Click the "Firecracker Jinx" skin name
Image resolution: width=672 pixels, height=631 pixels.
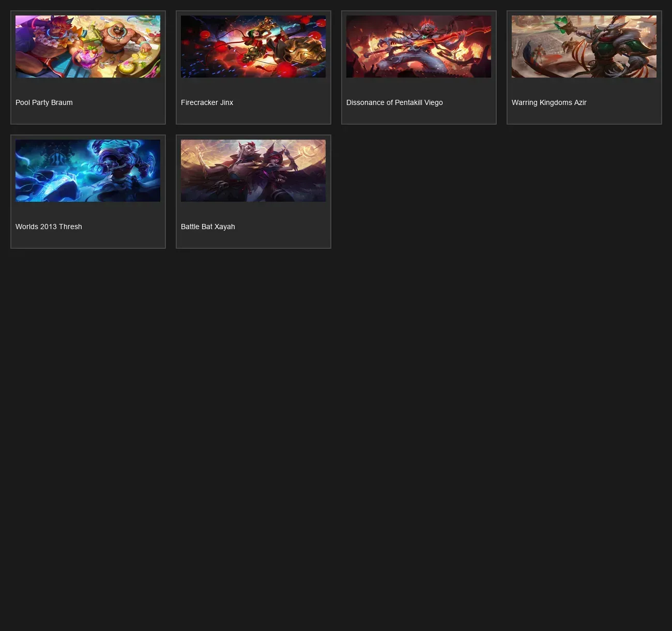pos(207,102)
